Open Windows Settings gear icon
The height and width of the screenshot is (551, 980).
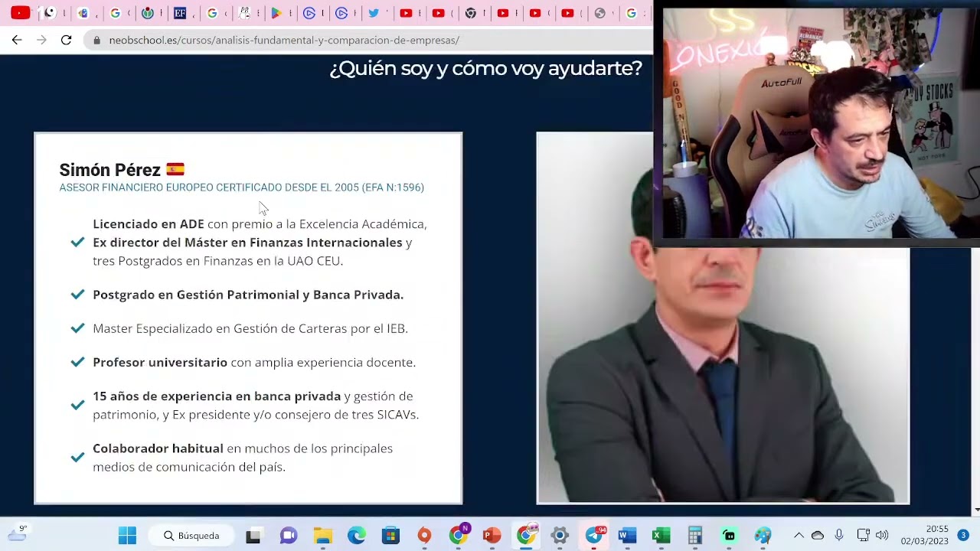[560, 535]
